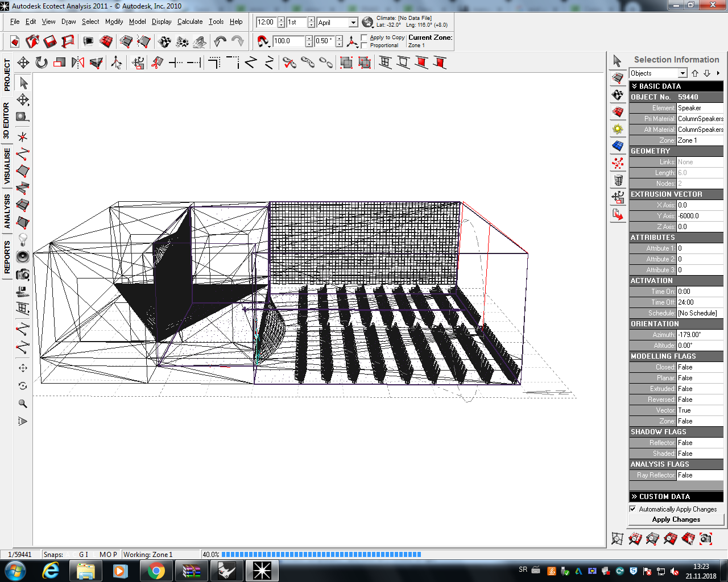Click the light bulb icon in sidebar
Image resolution: width=728 pixels, height=582 pixels.
click(23, 239)
